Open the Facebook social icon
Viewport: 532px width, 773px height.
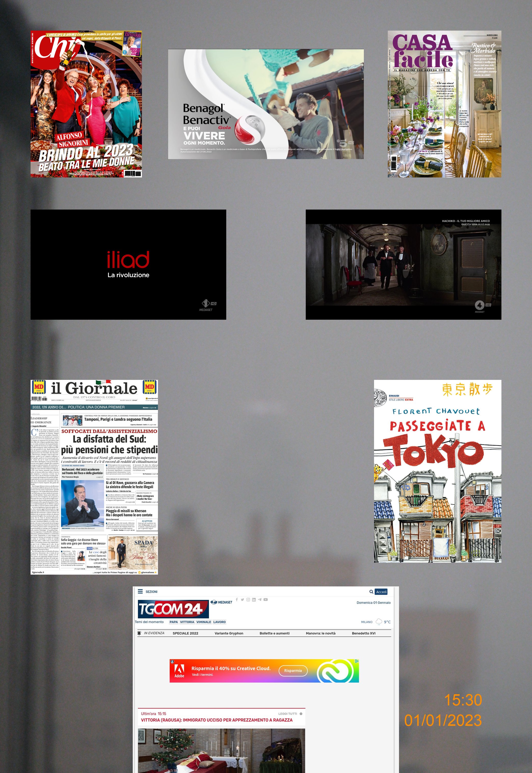click(237, 600)
